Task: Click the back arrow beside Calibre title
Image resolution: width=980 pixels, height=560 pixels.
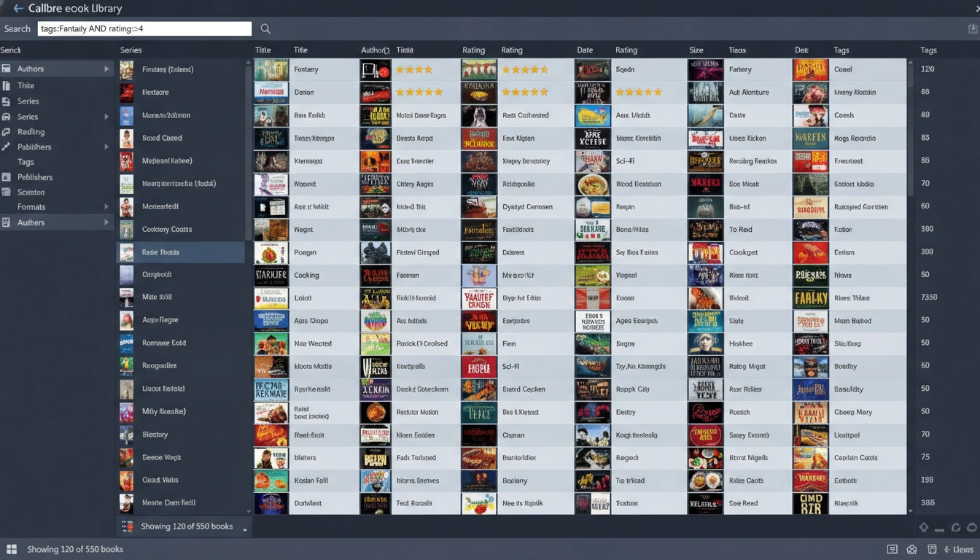Action: tap(17, 9)
